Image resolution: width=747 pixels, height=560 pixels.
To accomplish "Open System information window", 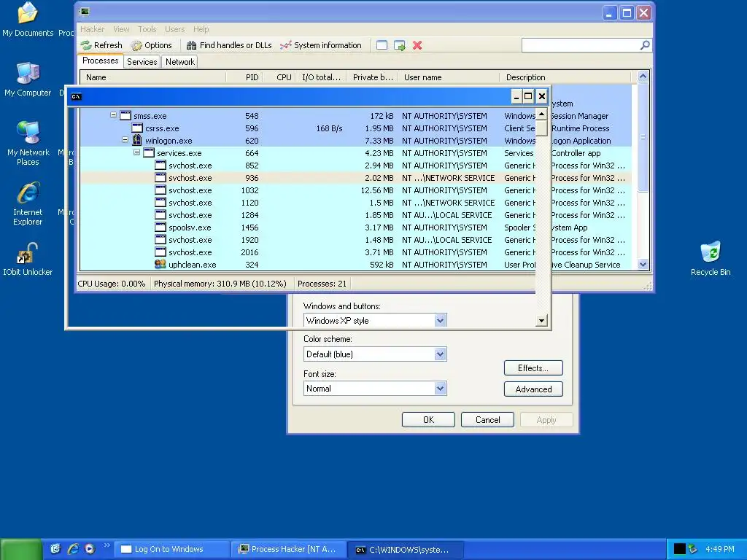I will tap(321, 45).
